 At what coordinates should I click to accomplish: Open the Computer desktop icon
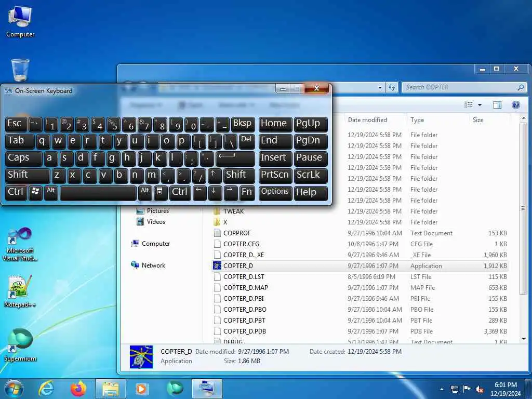(20, 22)
